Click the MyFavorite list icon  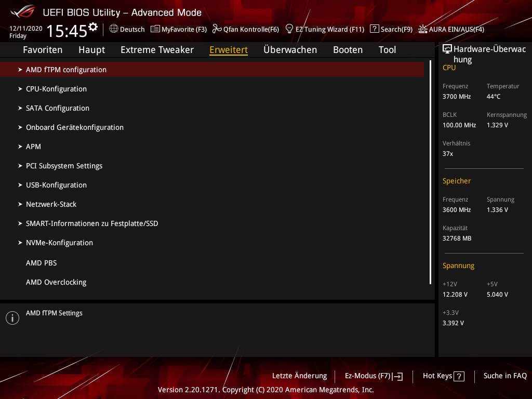coord(155,29)
